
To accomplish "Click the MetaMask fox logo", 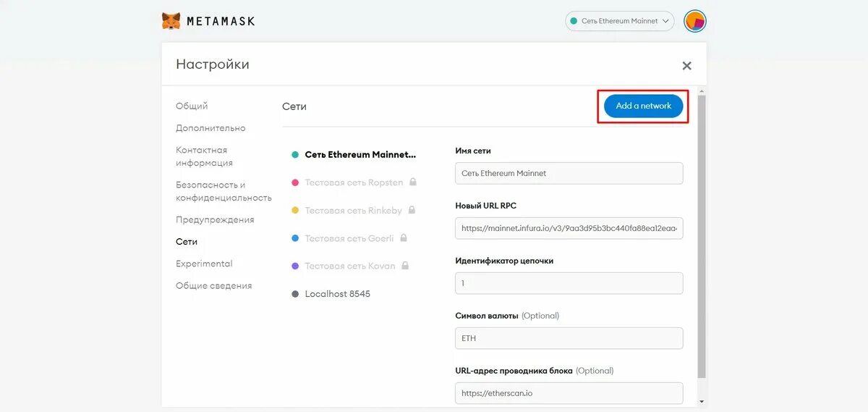I will click(x=171, y=21).
